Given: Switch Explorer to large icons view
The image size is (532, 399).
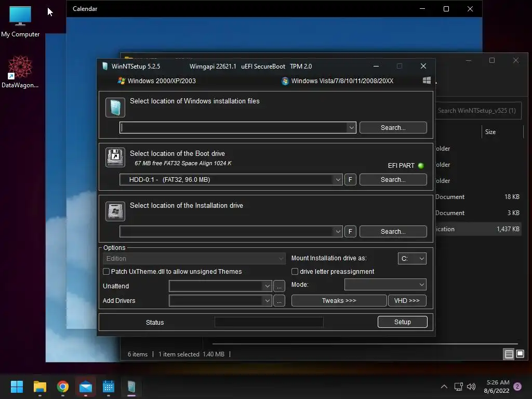Looking at the screenshot, I should point(520,354).
